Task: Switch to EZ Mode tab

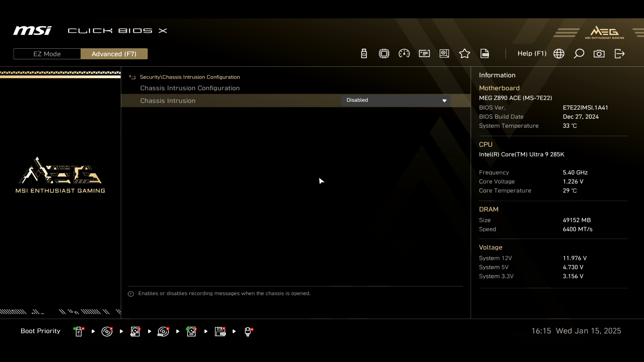Action: [47, 54]
